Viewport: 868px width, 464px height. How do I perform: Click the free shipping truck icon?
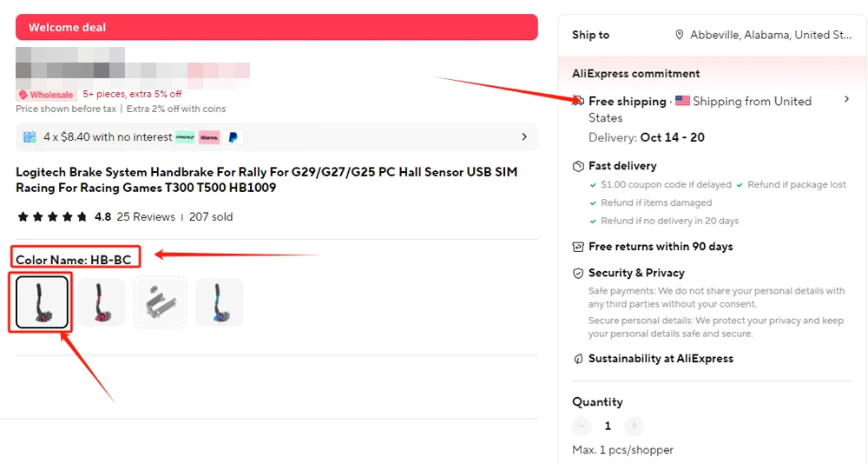[x=579, y=101]
